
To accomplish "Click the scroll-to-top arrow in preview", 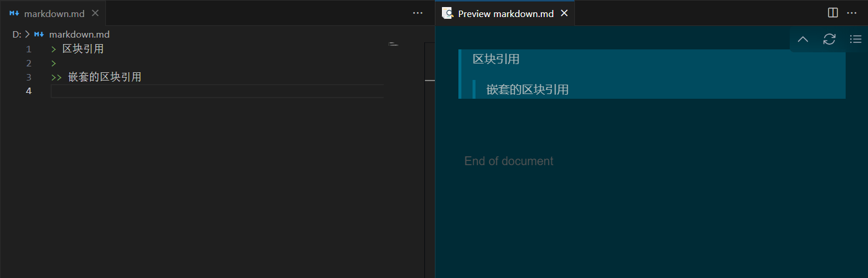I will 802,39.
